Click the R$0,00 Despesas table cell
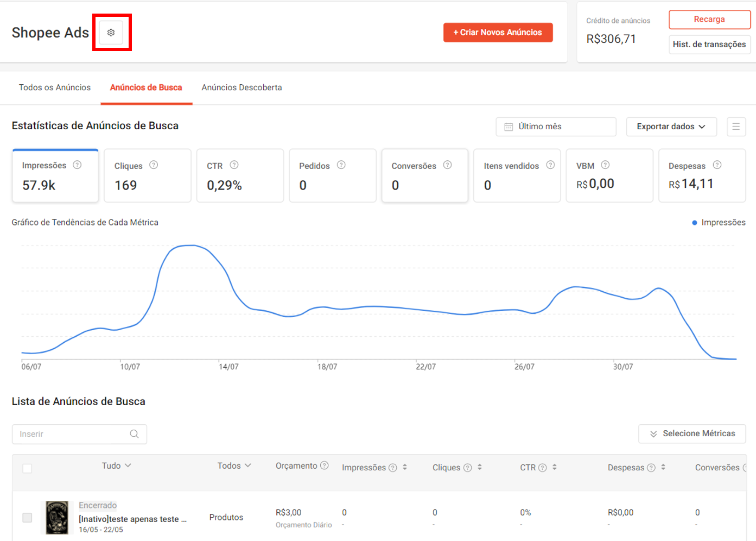Image resolution: width=756 pixels, height=541 pixels. (620, 512)
